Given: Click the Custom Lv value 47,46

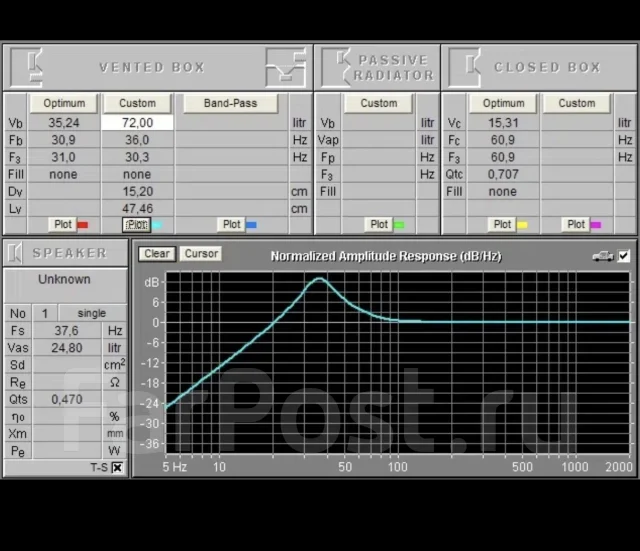Looking at the screenshot, I should pos(138,209).
